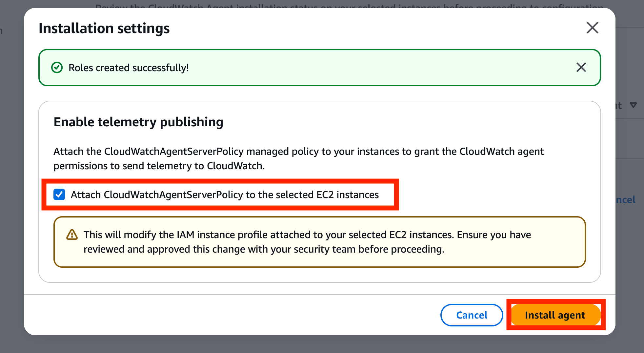
Task: Select the Enable telemetry publishing heading
Action: [x=138, y=122]
